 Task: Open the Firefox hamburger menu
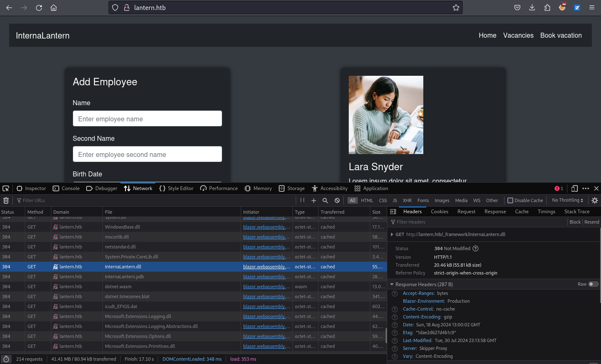tap(592, 7)
